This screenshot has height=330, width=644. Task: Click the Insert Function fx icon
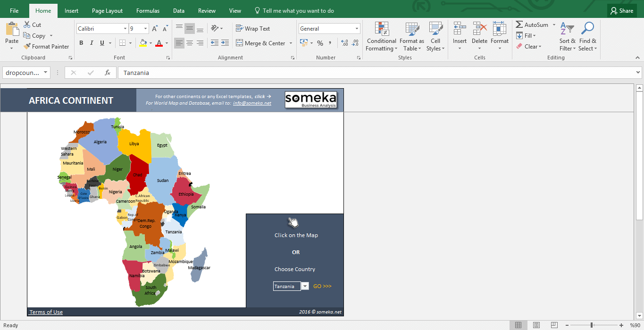[108, 73]
